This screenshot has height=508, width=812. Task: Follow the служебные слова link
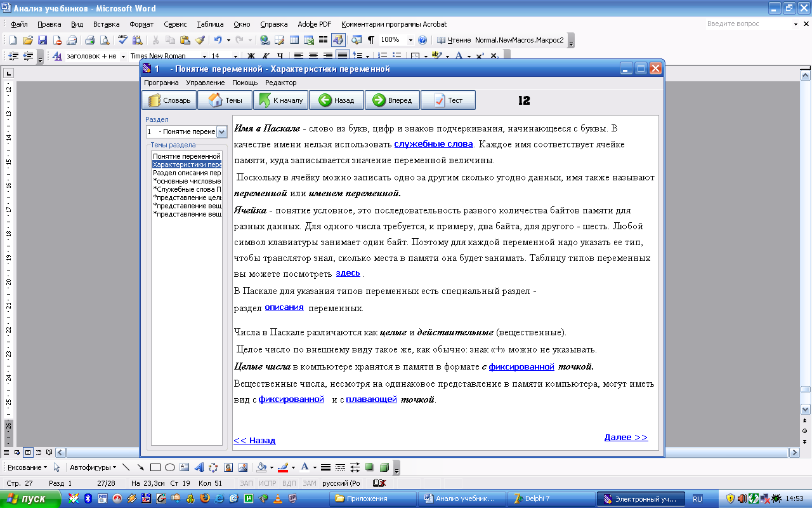434,144
